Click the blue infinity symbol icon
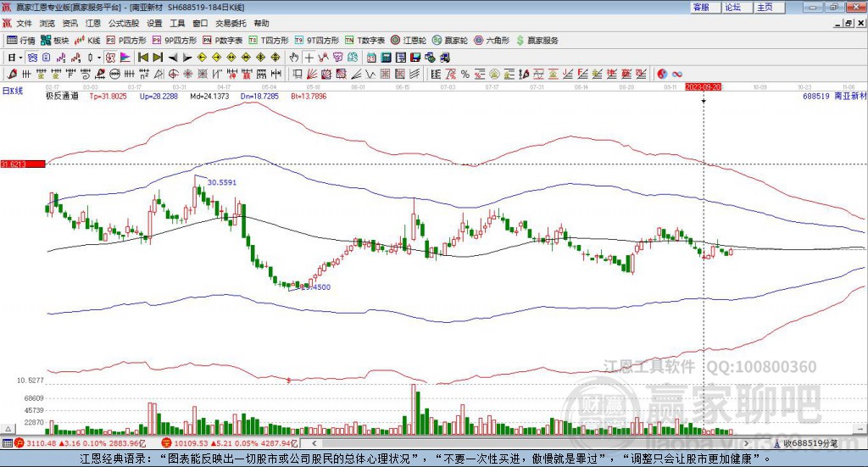Viewport: 868px width, 467px height. 677,74
